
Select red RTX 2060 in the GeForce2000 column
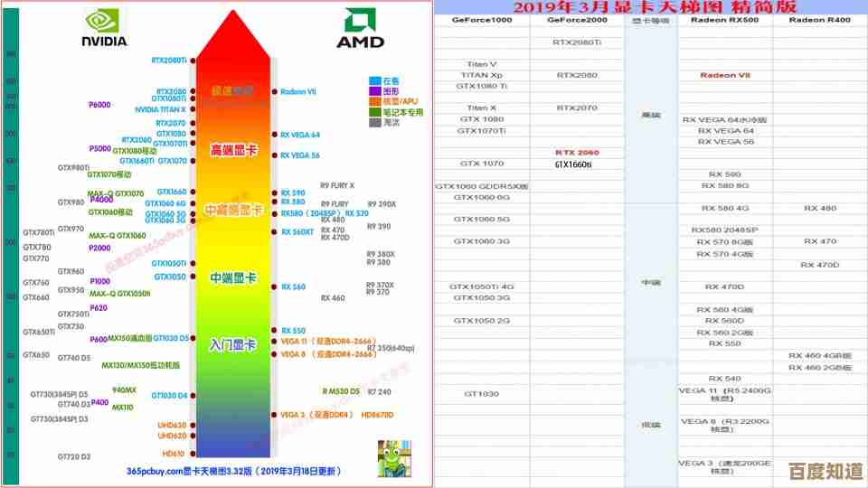pos(577,153)
